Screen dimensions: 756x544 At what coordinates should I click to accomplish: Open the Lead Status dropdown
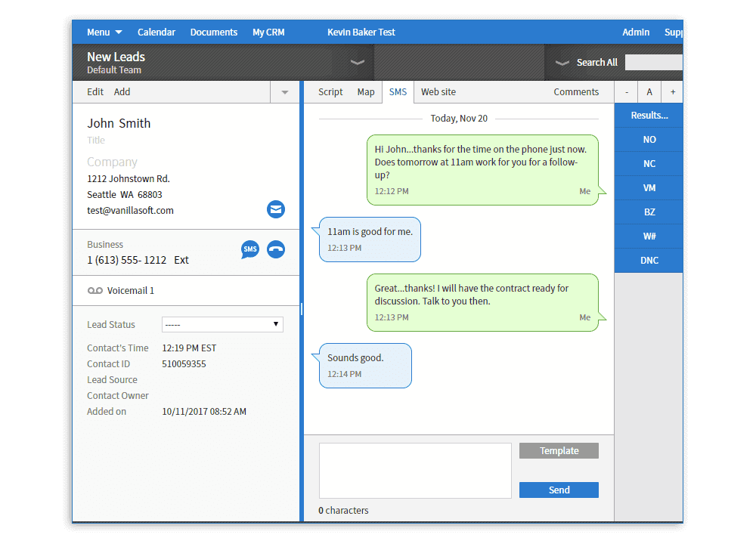pos(222,325)
